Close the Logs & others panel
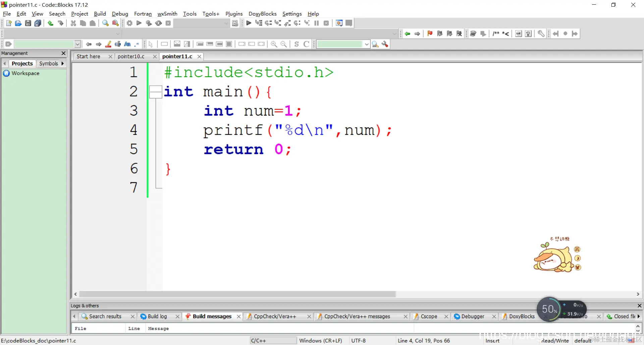Viewport: 644px width, 345px height. [639, 305]
